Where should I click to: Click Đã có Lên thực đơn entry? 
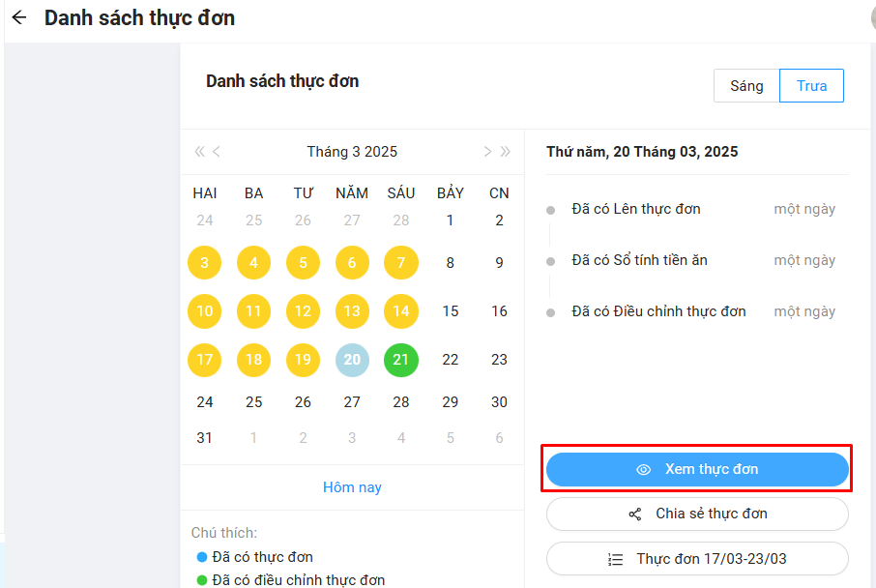pyautogui.click(x=636, y=209)
